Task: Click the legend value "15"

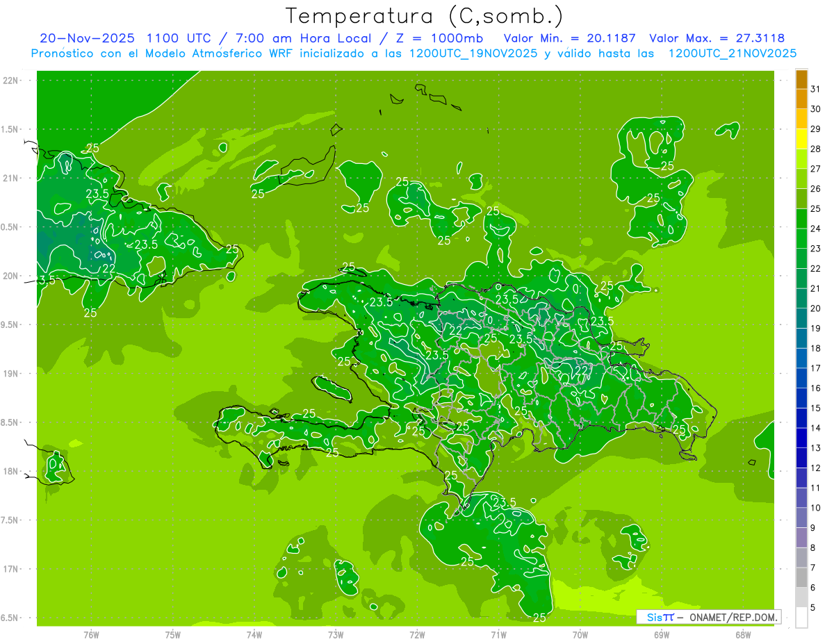Action: coord(816,408)
